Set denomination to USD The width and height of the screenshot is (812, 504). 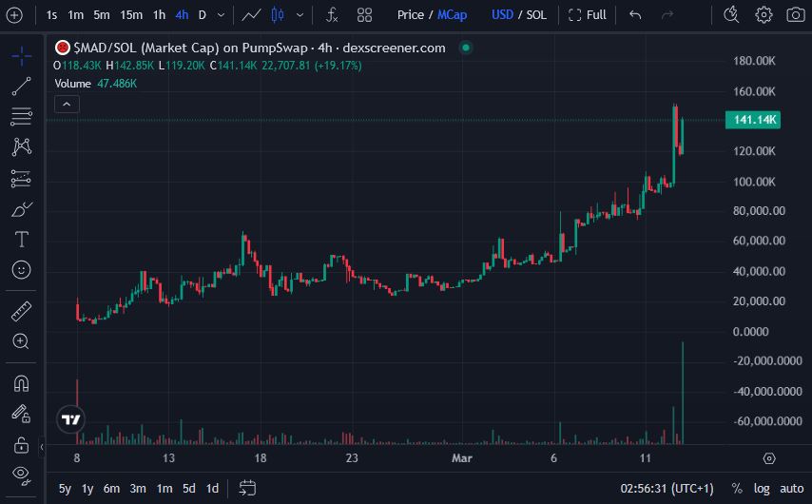click(502, 15)
